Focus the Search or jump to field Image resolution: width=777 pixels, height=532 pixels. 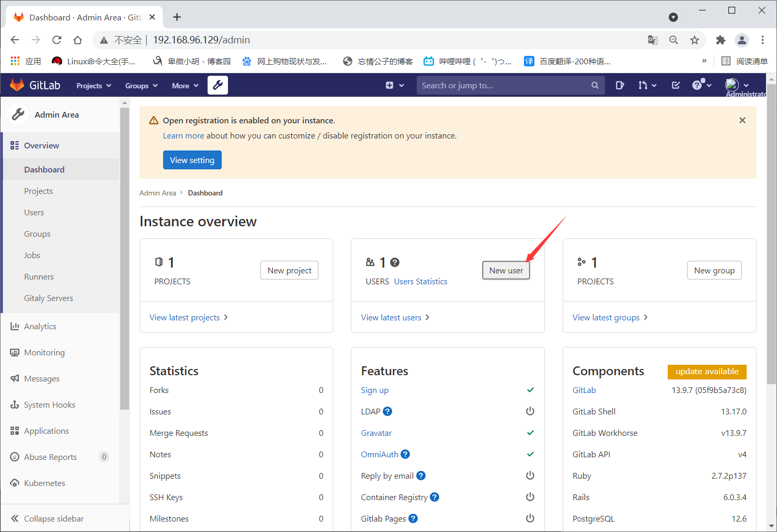pyautogui.click(x=510, y=85)
